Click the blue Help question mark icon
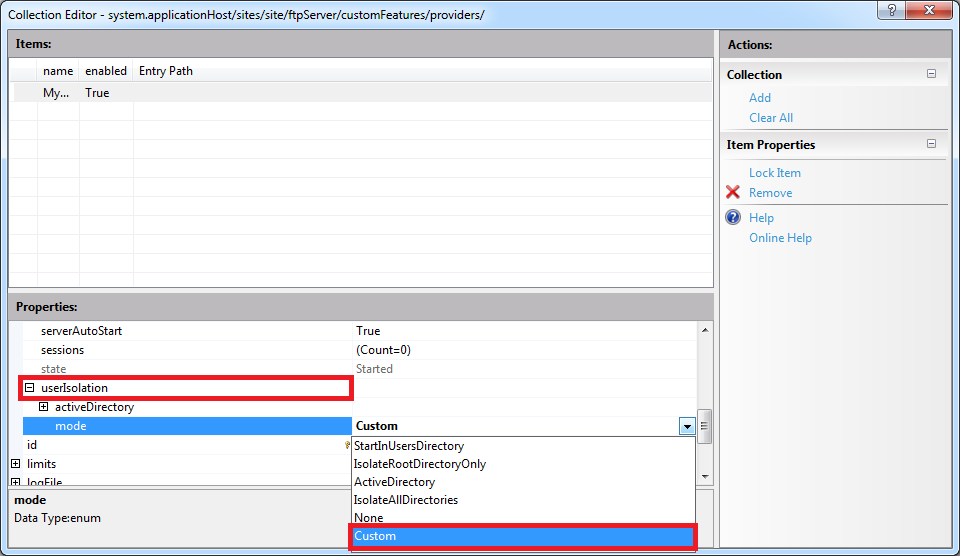This screenshot has width=960, height=556. tap(733, 218)
